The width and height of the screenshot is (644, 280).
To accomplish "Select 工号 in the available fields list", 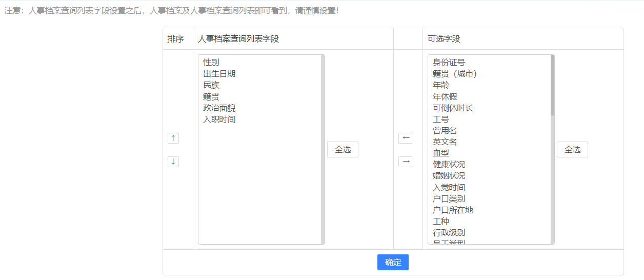I will [x=440, y=119].
